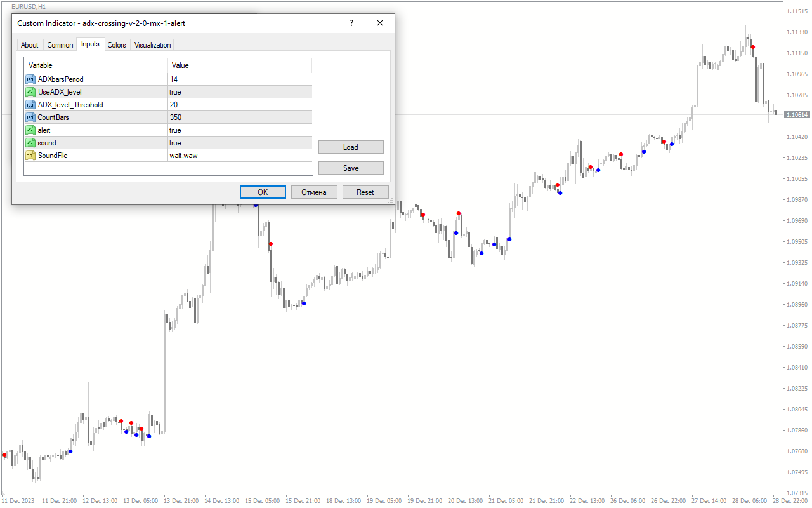Switch to the Common tab
The width and height of the screenshot is (812, 508).
[60, 45]
